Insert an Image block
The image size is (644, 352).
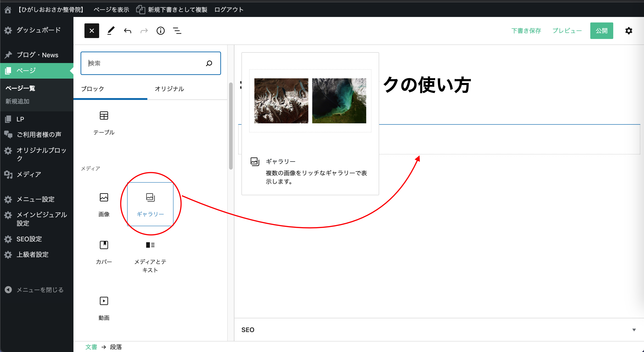coord(104,204)
